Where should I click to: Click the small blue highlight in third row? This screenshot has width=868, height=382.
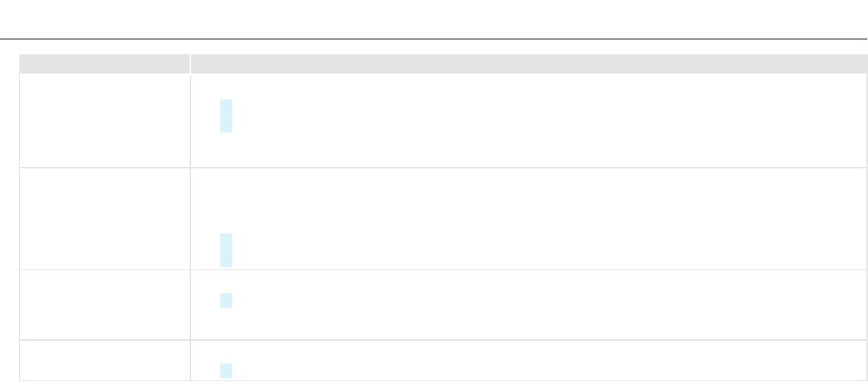226,300
